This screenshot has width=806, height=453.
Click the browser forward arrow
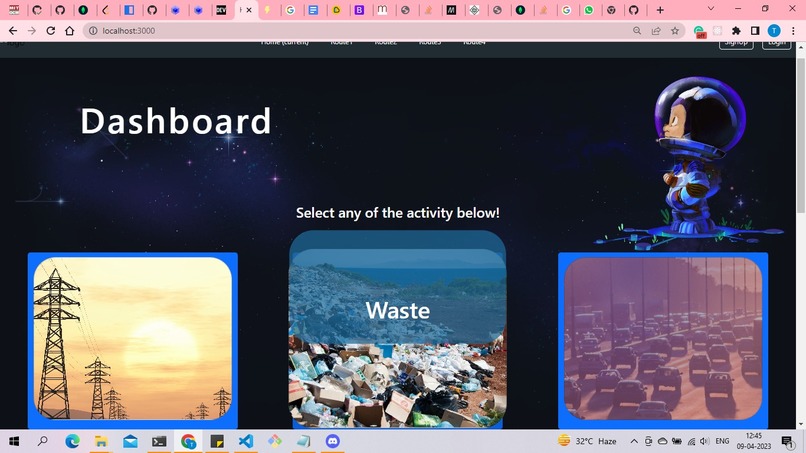point(32,31)
